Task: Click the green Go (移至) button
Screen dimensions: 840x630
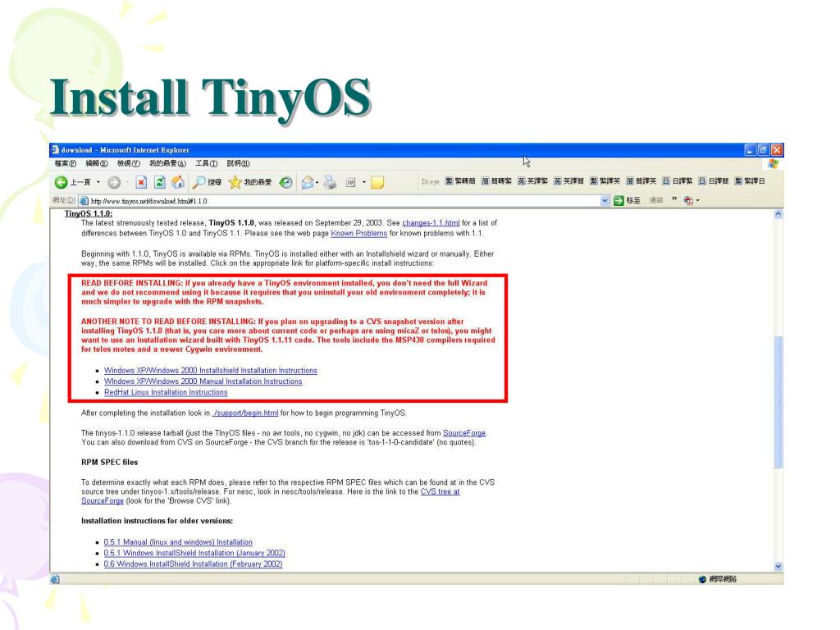Action: (627, 200)
